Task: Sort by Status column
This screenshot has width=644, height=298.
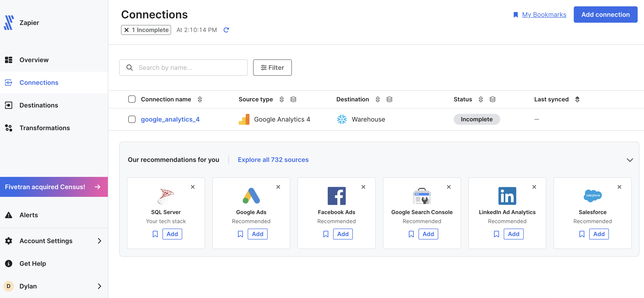Action: pyautogui.click(x=480, y=99)
